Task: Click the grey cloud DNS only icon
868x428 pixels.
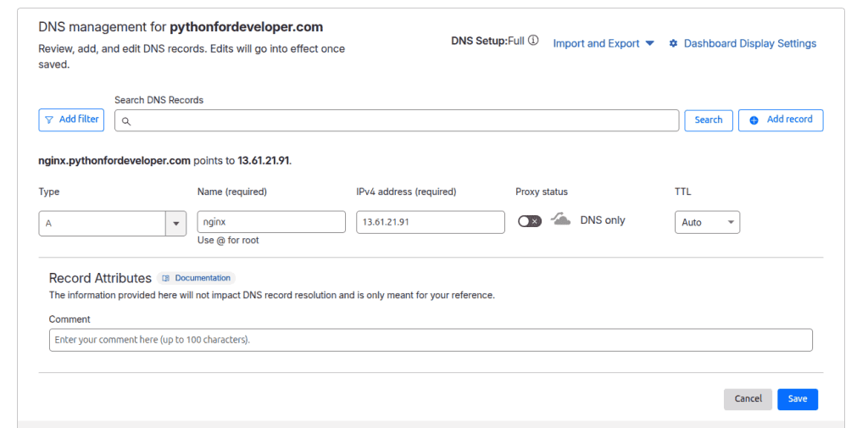Action: (561, 220)
